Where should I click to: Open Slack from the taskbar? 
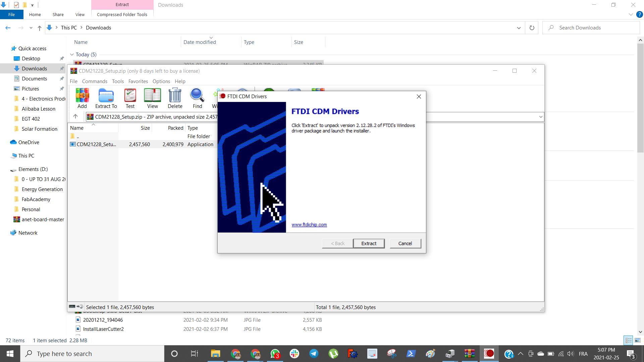click(x=294, y=354)
